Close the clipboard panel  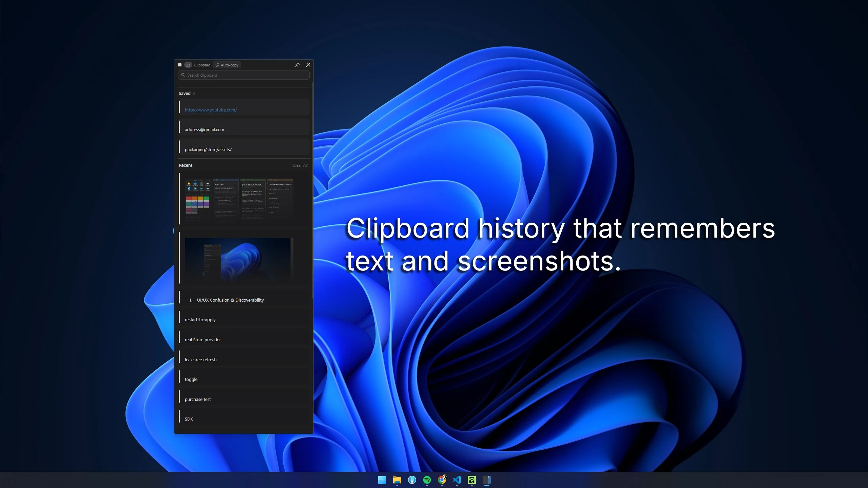point(308,65)
